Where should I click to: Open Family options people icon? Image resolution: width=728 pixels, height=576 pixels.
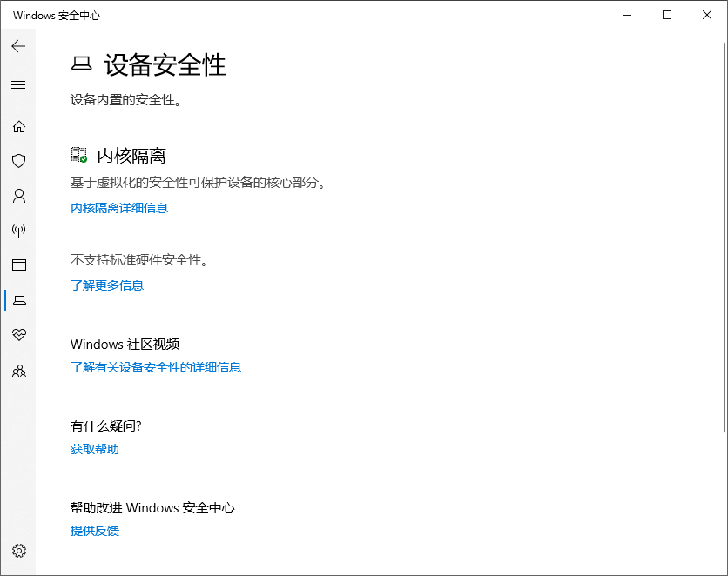click(19, 371)
